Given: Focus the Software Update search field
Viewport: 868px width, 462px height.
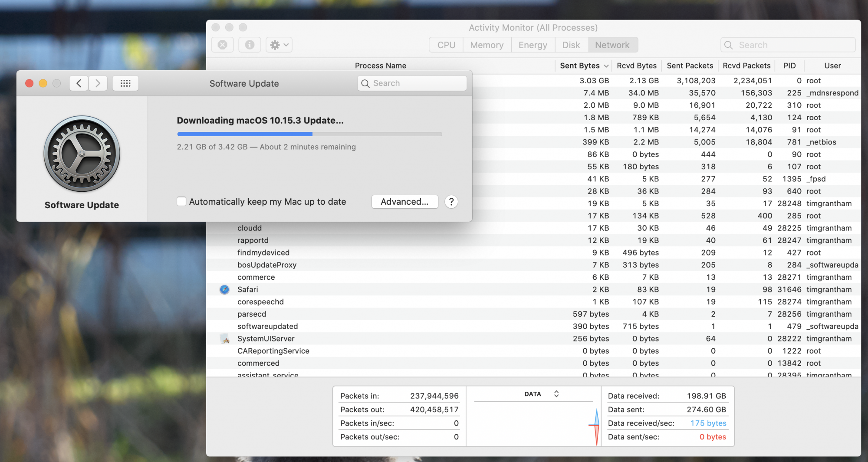Looking at the screenshot, I should 412,83.
